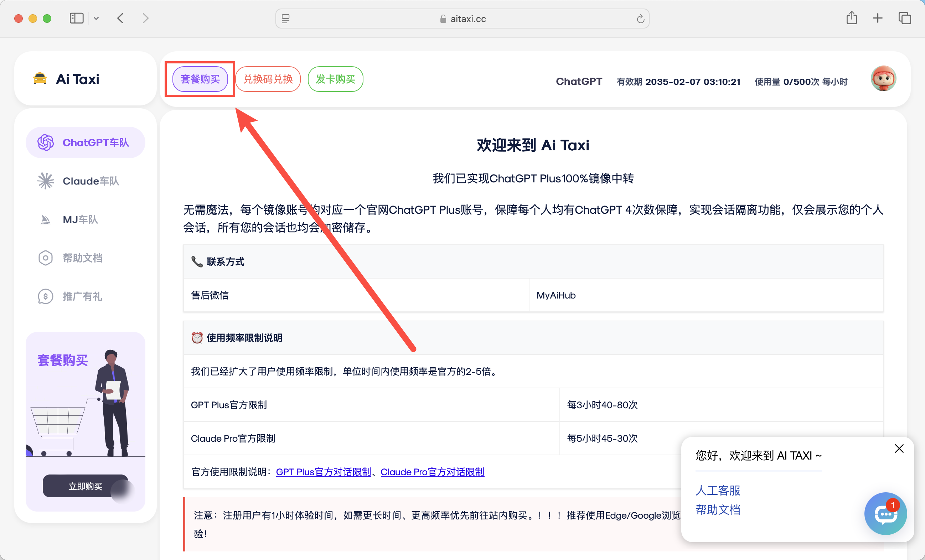Show tab overview in Safari
Image resolution: width=925 pixels, height=560 pixels.
point(904,18)
